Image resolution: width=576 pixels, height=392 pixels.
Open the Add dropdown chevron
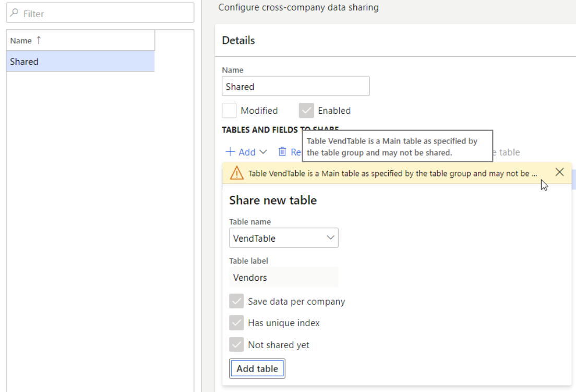[x=262, y=152]
